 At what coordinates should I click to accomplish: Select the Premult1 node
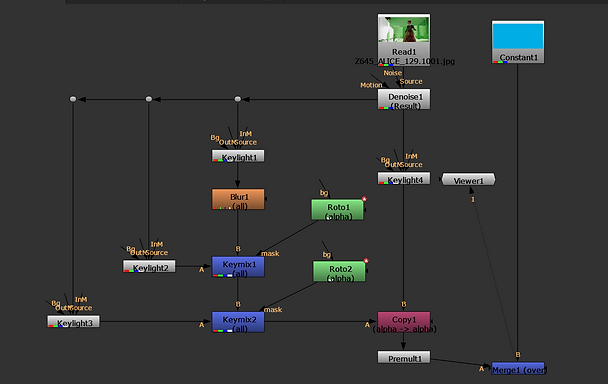[404, 357]
